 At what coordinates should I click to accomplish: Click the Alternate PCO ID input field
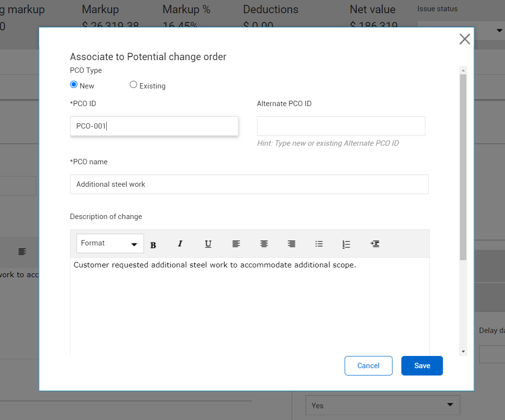tap(341, 126)
